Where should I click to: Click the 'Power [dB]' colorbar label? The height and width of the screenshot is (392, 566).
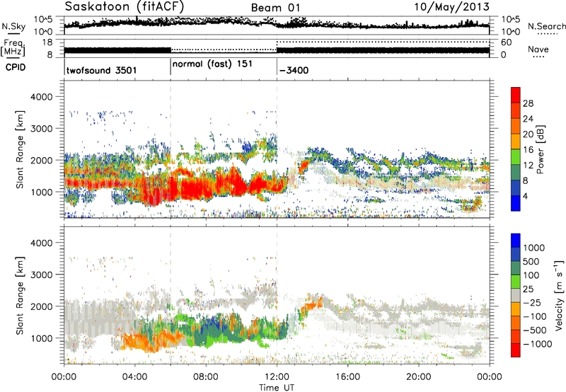[x=540, y=149]
